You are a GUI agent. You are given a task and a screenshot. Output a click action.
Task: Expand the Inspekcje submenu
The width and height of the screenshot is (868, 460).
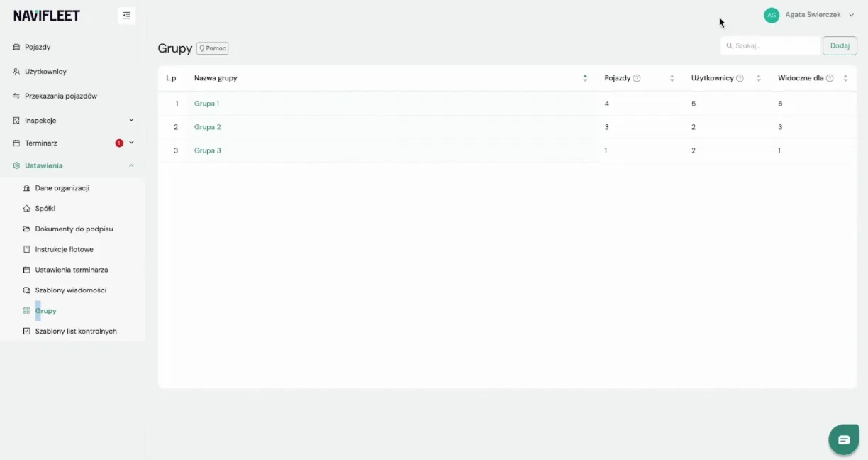point(131,120)
